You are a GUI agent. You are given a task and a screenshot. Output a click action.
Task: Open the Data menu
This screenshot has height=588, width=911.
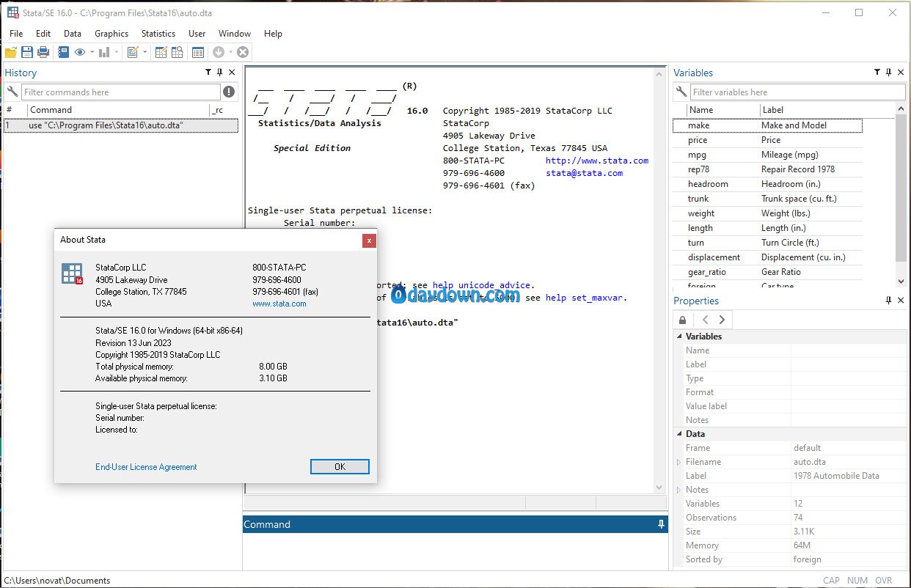click(x=73, y=34)
